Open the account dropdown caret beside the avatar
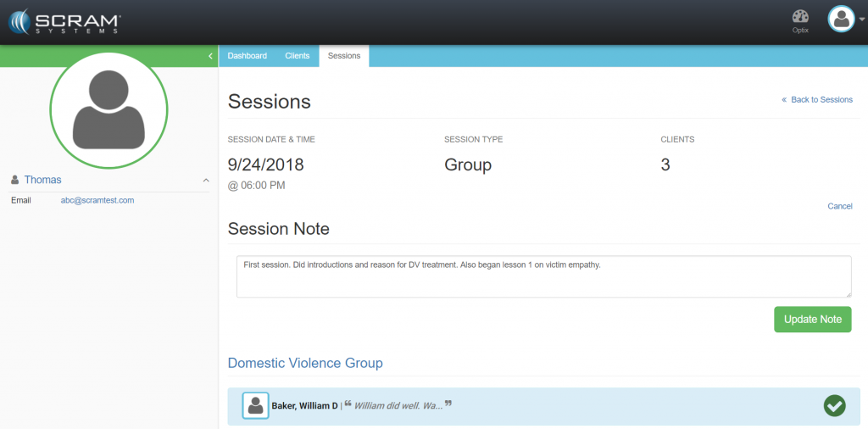 [x=861, y=19]
